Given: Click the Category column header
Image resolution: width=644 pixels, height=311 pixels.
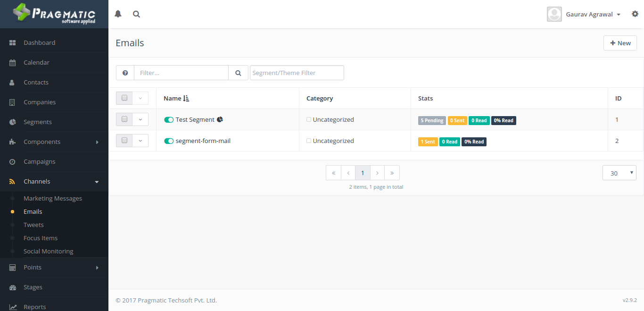Looking at the screenshot, I should 320,98.
